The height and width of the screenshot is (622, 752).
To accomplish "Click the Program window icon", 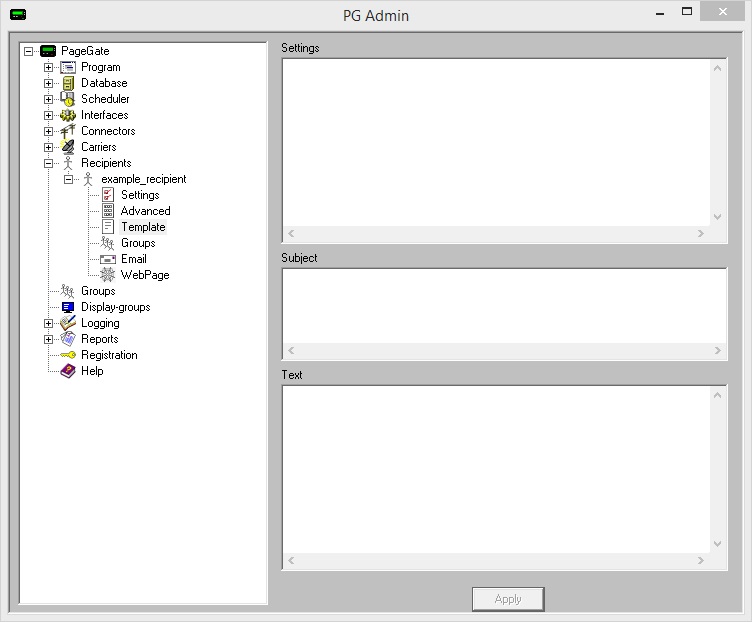I will click(x=68, y=67).
